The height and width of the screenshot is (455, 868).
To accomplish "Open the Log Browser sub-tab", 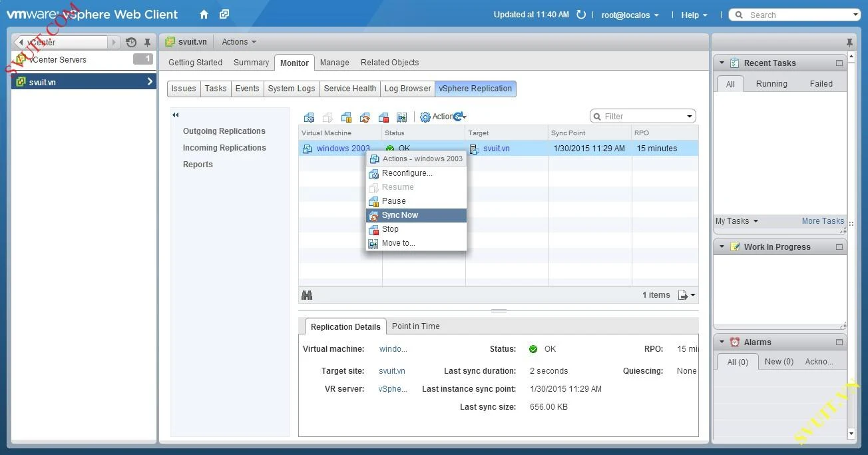I will (x=407, y=89).
